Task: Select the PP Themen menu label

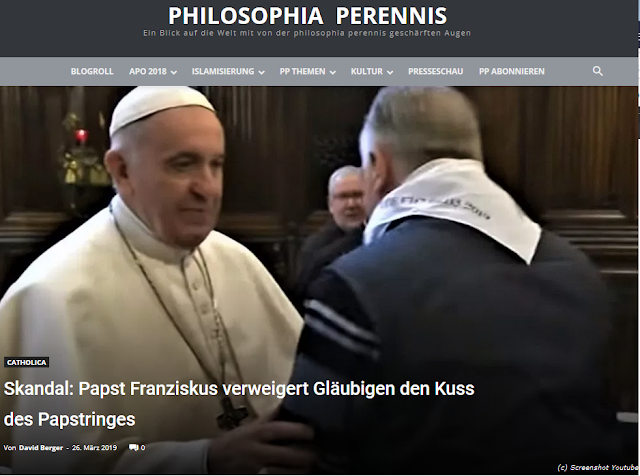Action: tap(302, 71)
